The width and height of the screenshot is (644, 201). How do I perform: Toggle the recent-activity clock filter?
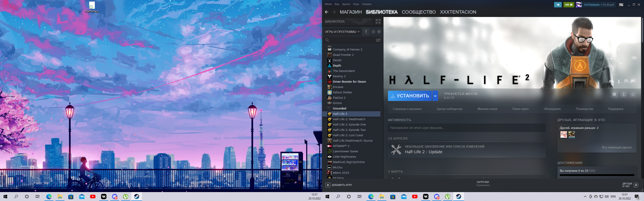373,32
